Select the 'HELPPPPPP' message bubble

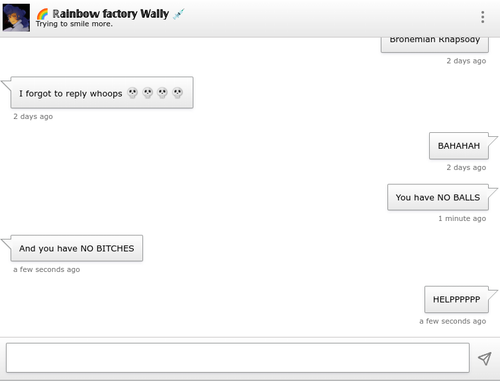(x=456, y=299)
